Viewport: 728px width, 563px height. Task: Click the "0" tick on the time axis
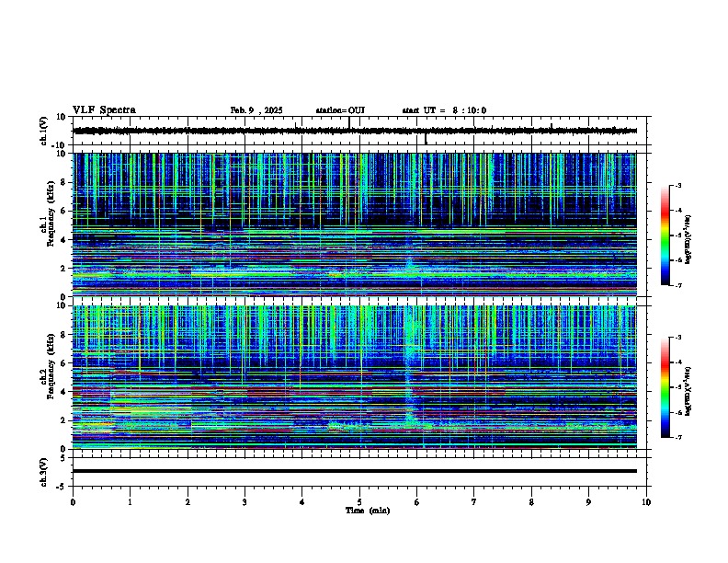73,502
